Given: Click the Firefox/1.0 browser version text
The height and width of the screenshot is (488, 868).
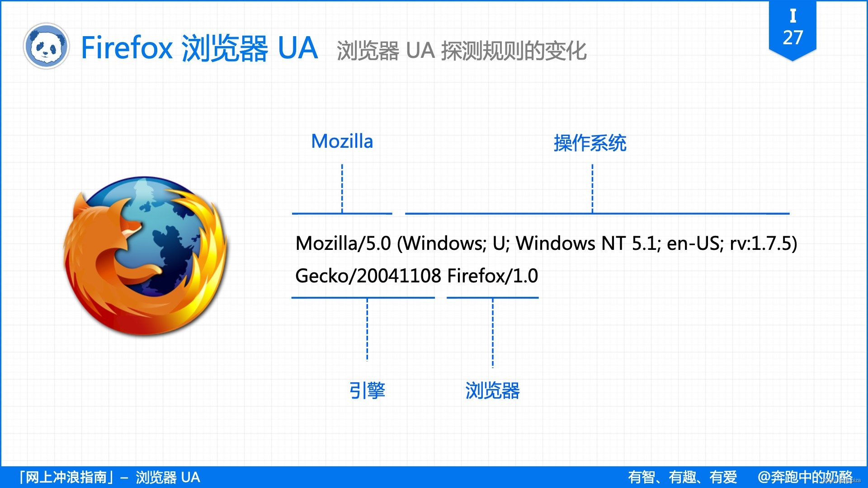Looking at the screenshot, I should (x=494, y=276).
